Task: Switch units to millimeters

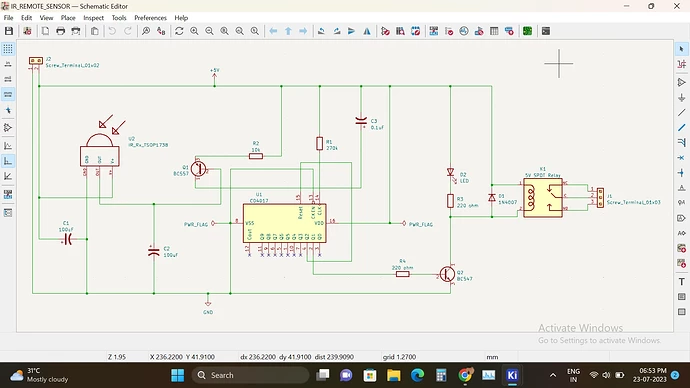Action: (8, 95)
